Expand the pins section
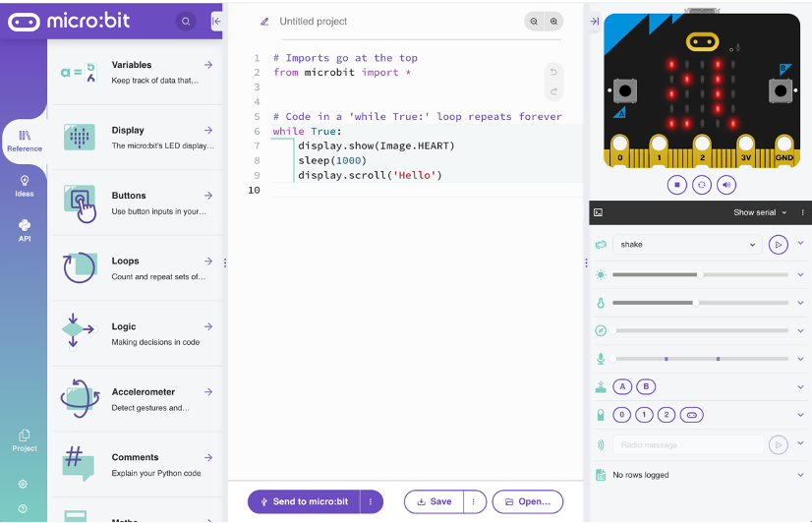The height and width of the screenshot is (523, 812). coord(800,415)
